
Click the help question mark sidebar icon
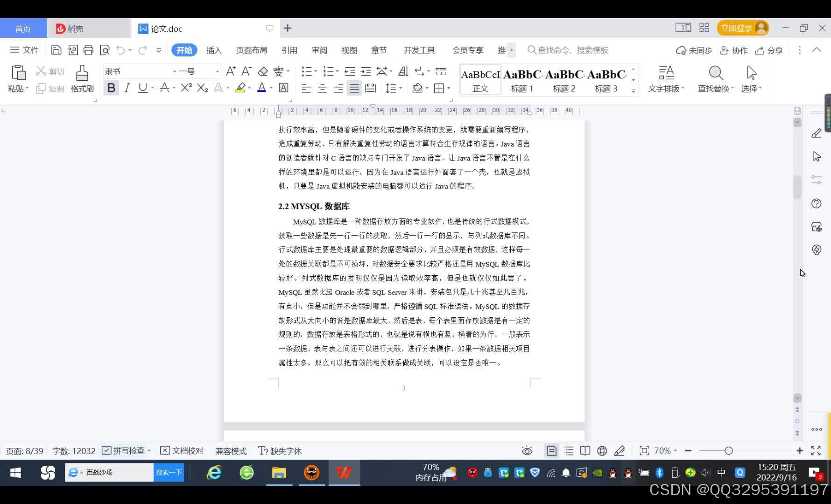(x=817, y=203)
